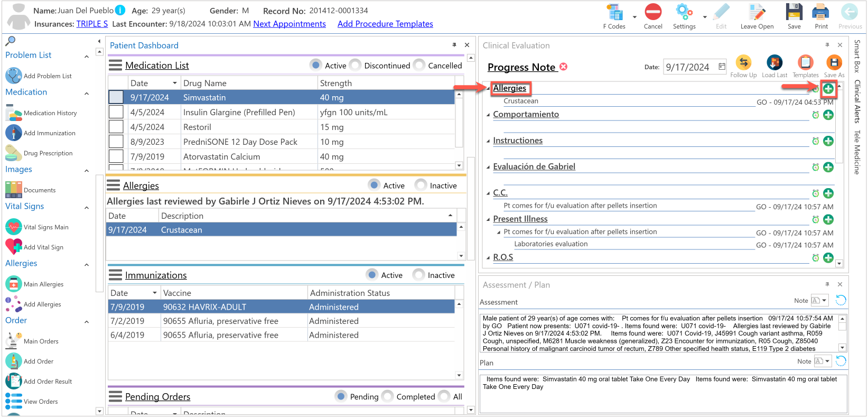Image resolution: width=868 pixels, height=418 pixels.
Task: Open the Smart Box side tab
Action: pos(857,56)
